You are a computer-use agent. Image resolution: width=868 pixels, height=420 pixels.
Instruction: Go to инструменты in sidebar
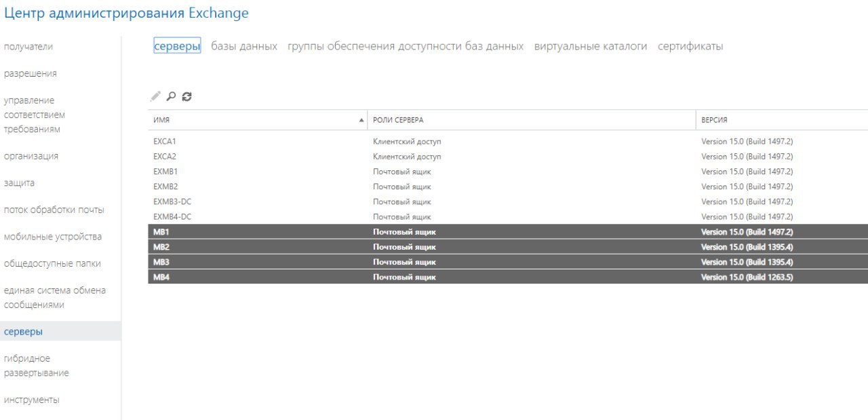click(32, 400)
